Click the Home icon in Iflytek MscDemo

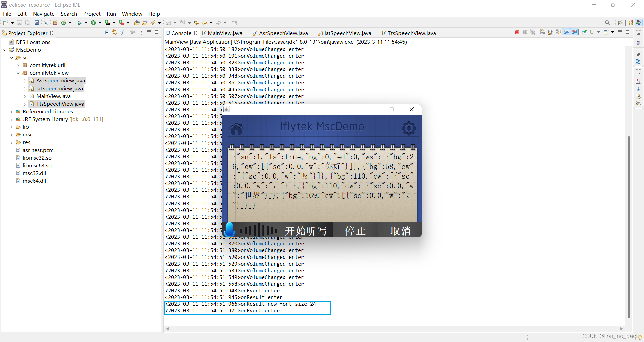(x=236, y=128)
